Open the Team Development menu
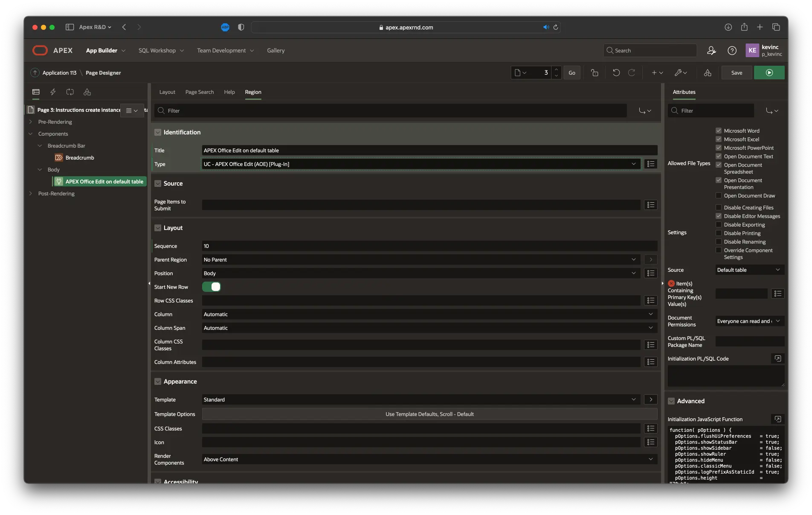Screen dimensions: 812x515 225,50
